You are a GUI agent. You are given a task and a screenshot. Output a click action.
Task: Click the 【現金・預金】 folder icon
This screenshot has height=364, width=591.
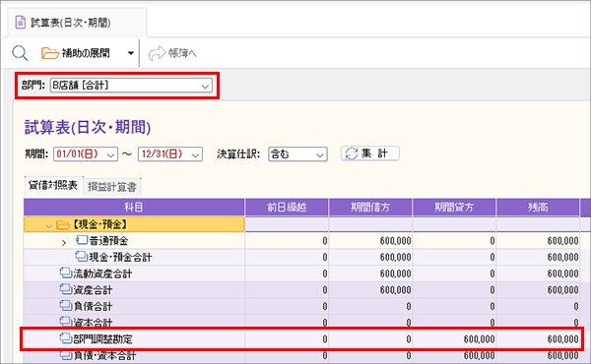click(x=63, y=224)
